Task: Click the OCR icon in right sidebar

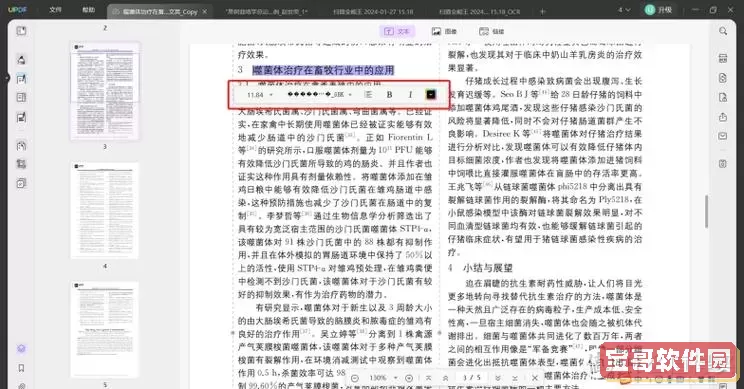Action: (x=723, y=58)
